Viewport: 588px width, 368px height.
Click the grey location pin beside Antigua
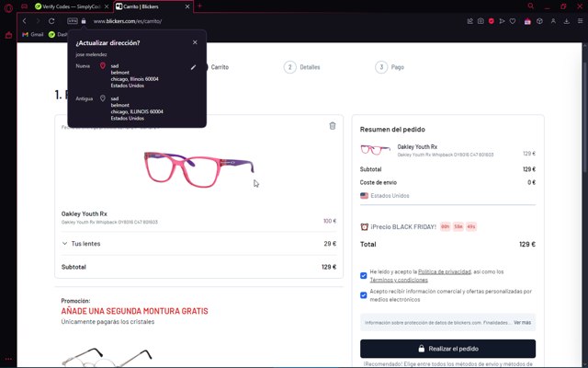pos(102,98)
